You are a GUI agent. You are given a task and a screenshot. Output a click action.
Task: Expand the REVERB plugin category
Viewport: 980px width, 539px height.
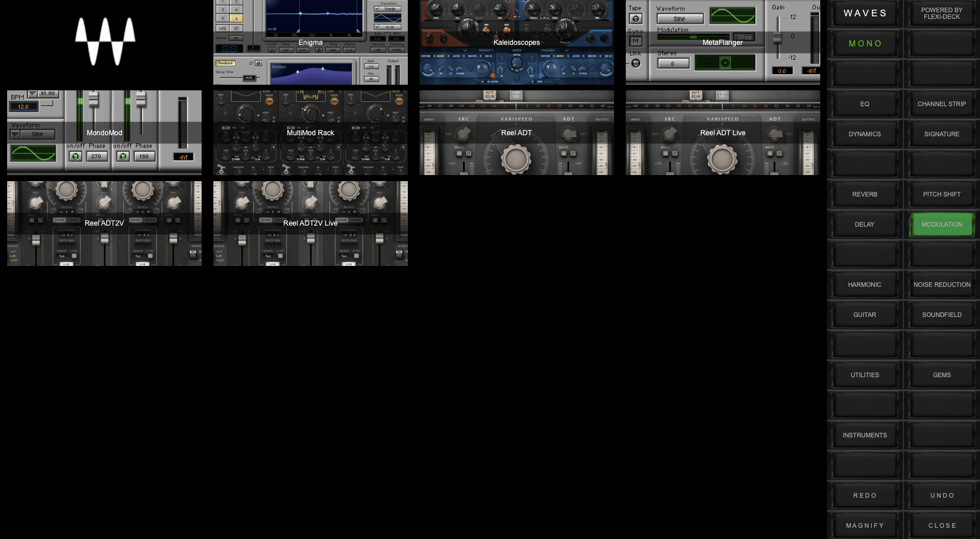[865, 194]
